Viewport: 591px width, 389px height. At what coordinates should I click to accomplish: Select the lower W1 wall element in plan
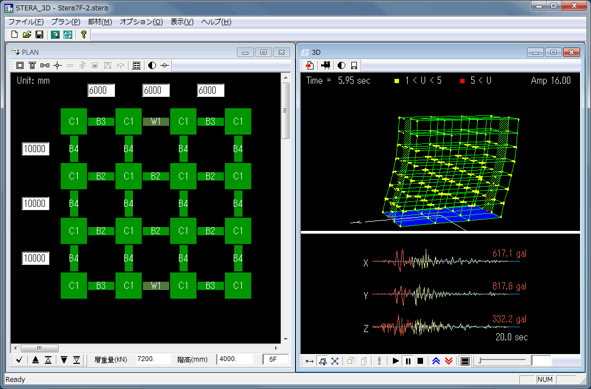coord(156,286)
